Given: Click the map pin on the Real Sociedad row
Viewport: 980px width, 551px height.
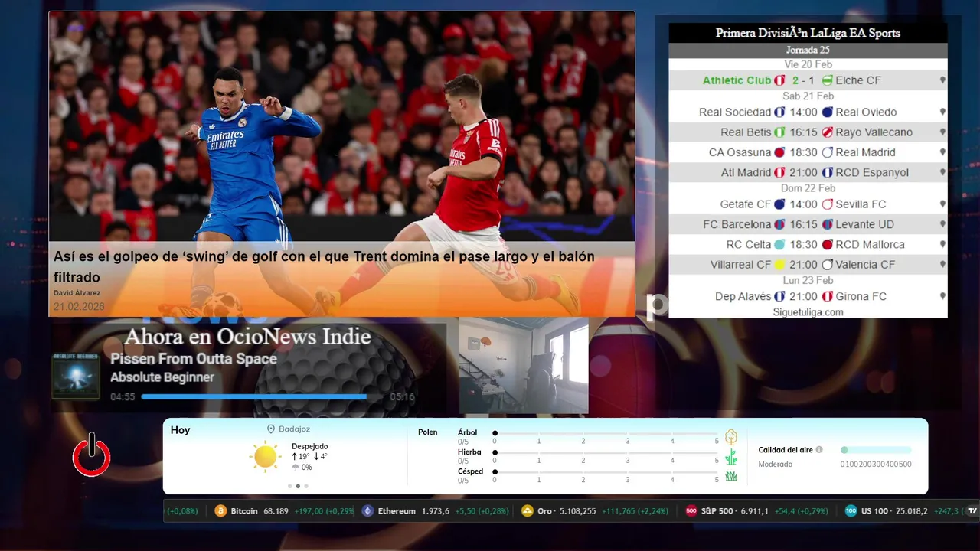Looking at the screenshot, I should click(x=942, y=112).
